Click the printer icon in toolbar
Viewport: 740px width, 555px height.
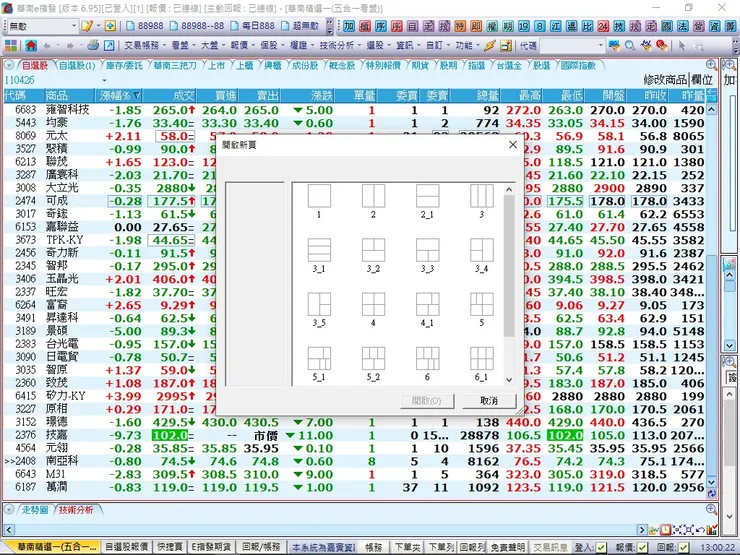click(93, 45)
